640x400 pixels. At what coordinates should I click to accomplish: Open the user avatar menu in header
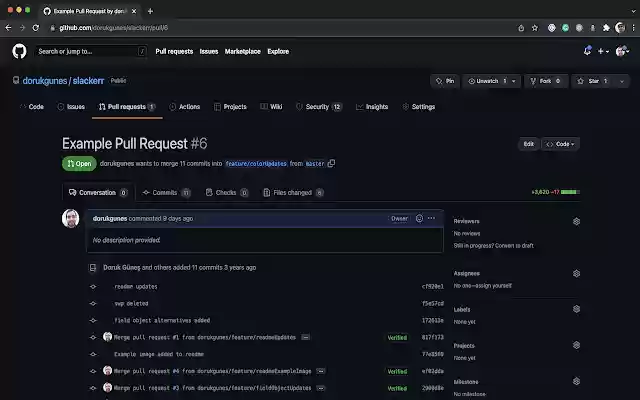pos(622,51)
